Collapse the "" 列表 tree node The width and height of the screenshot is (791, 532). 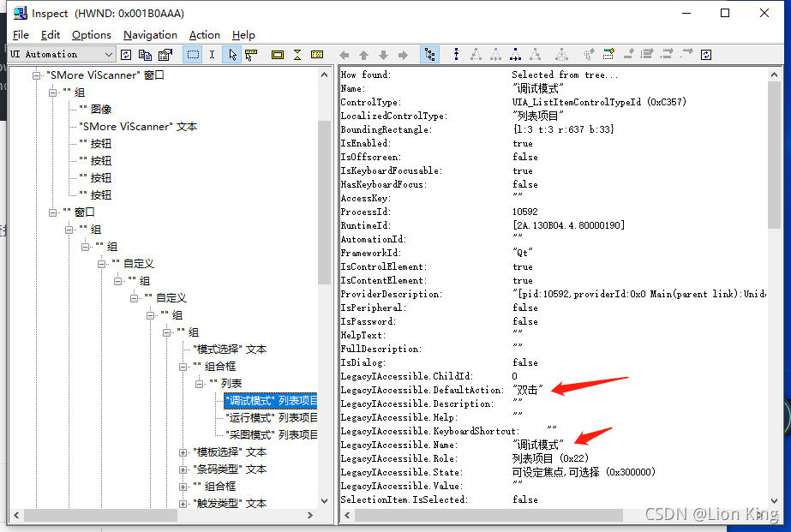pyautogui.click(x=199, y=385)
